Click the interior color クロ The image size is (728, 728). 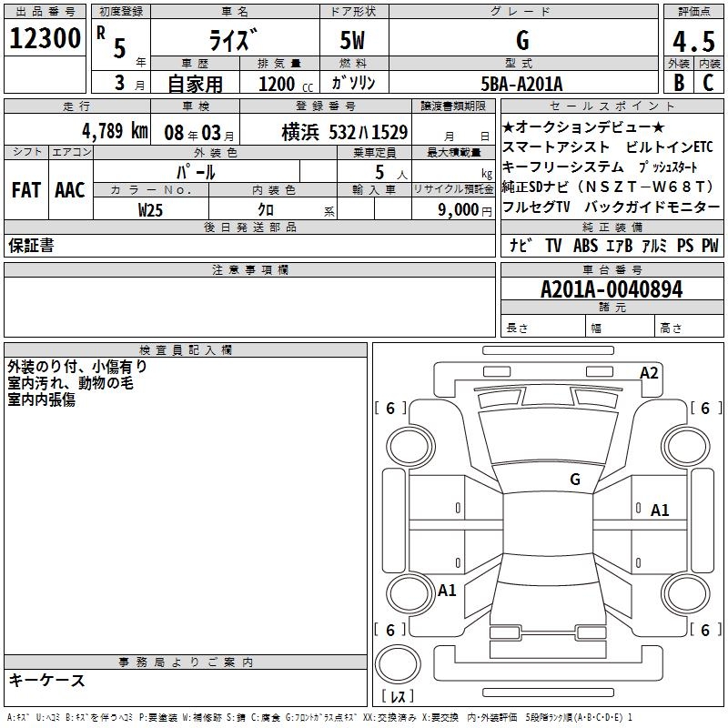266,210
